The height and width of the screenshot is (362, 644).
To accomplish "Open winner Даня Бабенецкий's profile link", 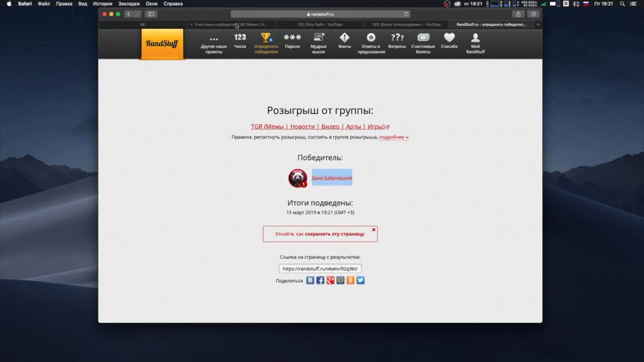I will click(x=332, y=178).
